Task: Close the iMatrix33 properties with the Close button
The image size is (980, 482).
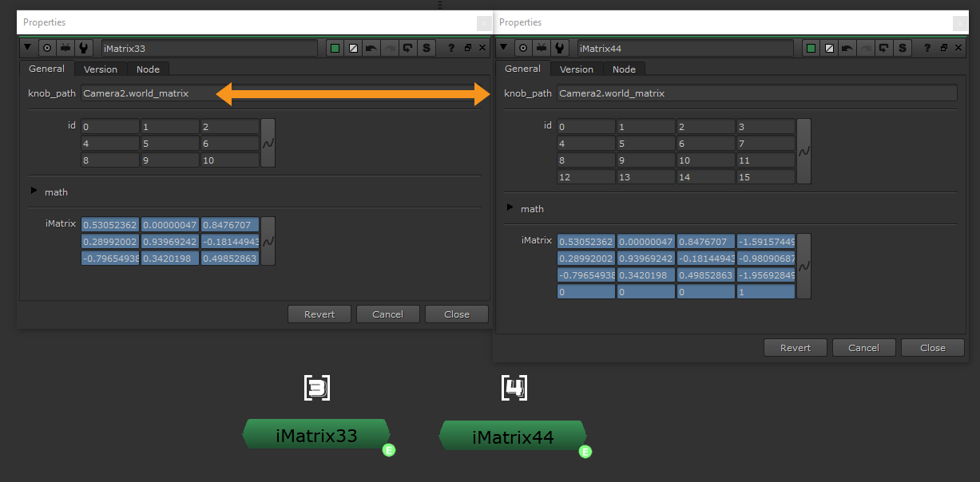Action: click(456, 314)
